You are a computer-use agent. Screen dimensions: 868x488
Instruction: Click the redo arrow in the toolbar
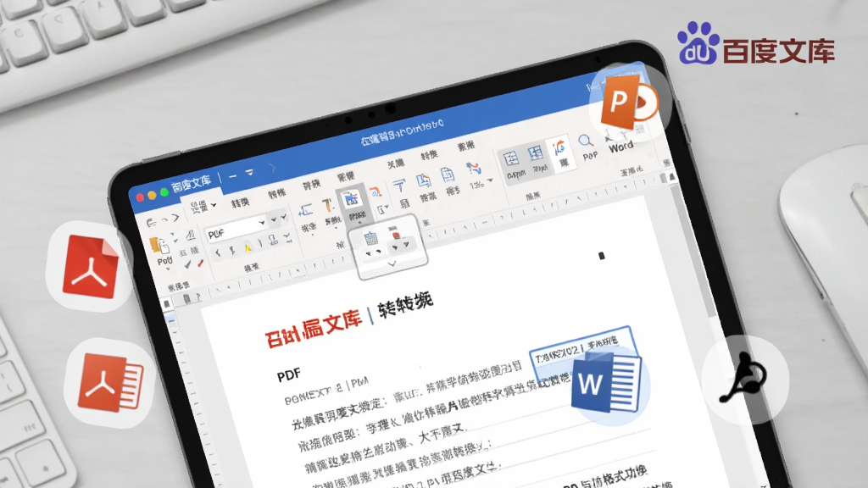175,218
